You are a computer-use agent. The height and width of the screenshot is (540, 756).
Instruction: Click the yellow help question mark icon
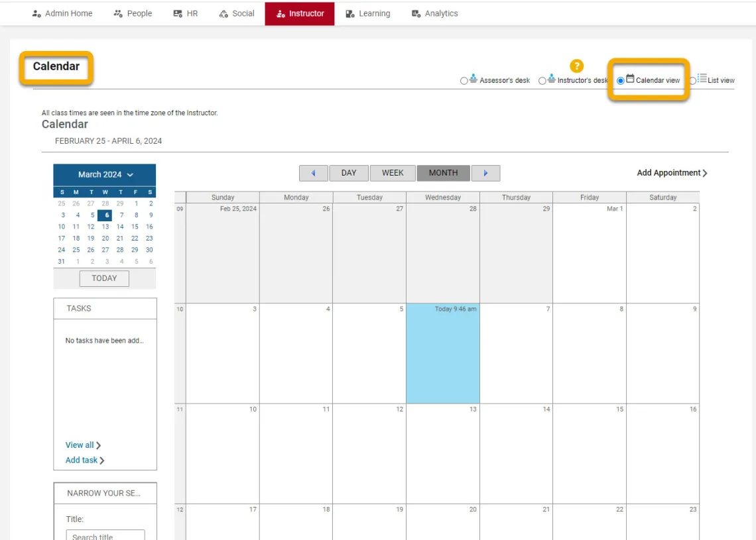click(x=576, y=66)
